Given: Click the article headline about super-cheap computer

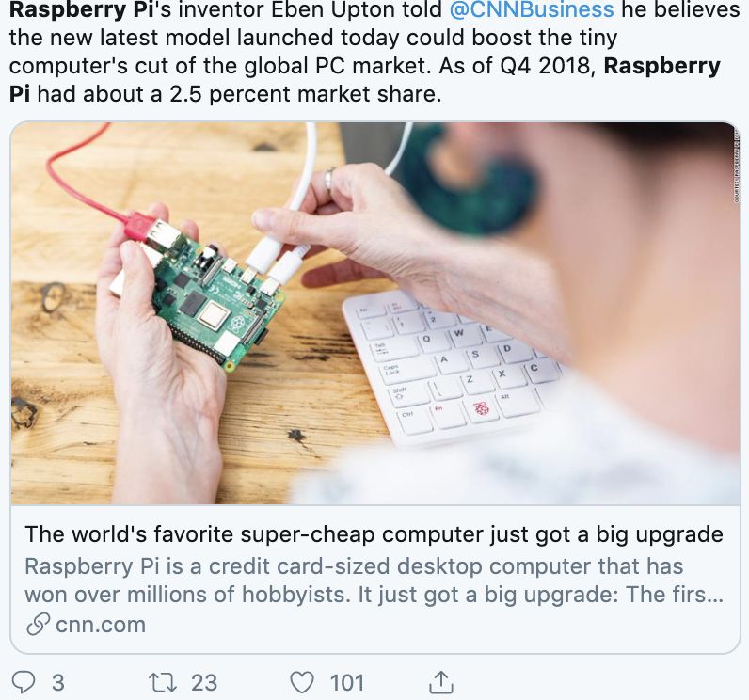Looking at the screenshot, I should [x=374, y=534].
